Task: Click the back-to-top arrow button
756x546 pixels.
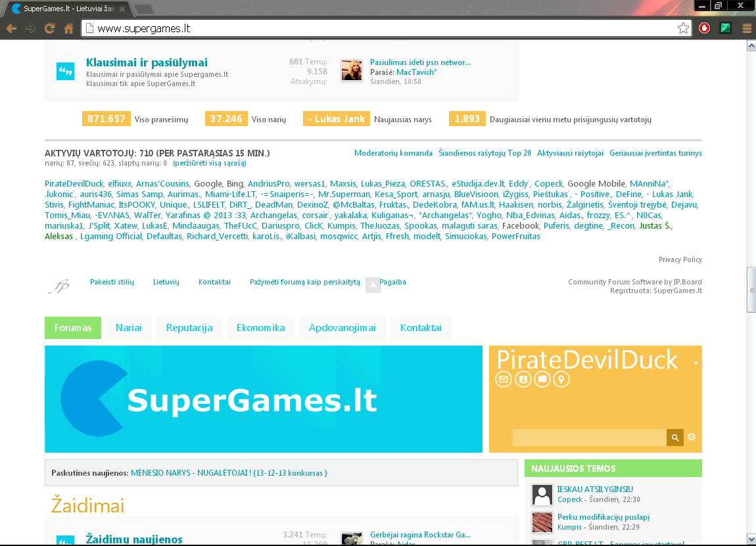Action: pos(373,284)
